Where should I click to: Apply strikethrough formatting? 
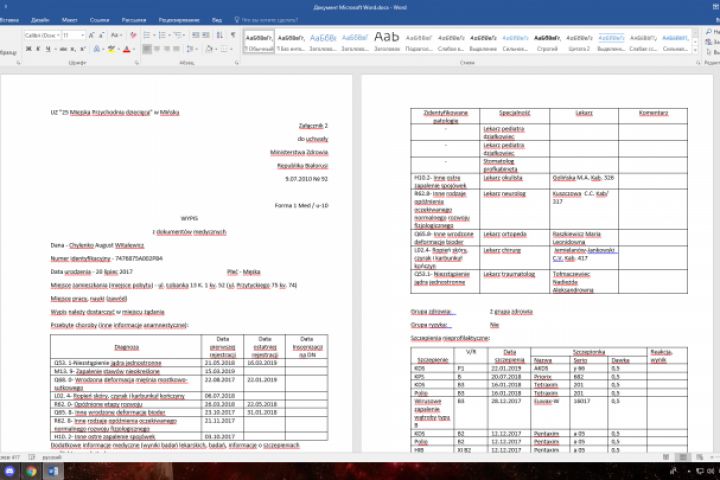click(x=63, y=49)
